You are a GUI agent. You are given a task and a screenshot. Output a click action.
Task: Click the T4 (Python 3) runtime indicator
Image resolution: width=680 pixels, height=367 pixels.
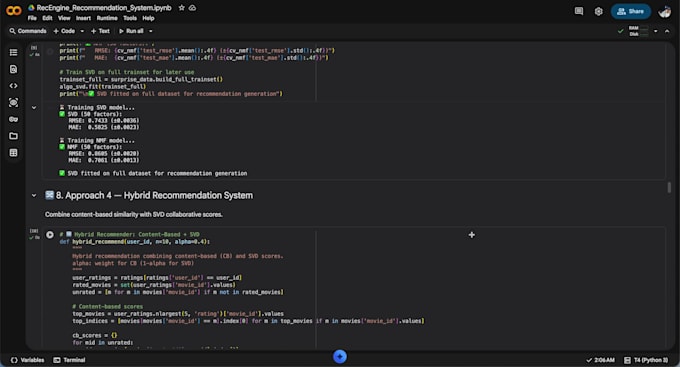tap(646, 360)
